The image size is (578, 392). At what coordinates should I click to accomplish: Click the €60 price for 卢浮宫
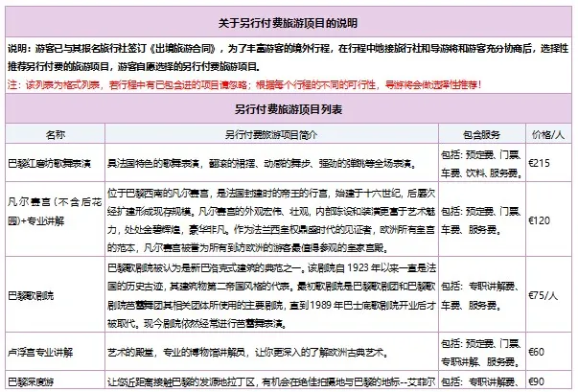(539, 353)
